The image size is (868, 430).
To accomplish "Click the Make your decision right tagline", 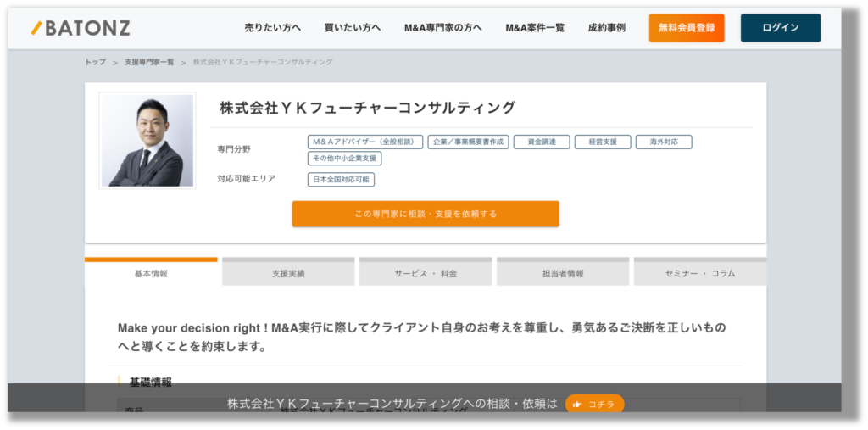I will pyautogui.click(x=421, y=338).
